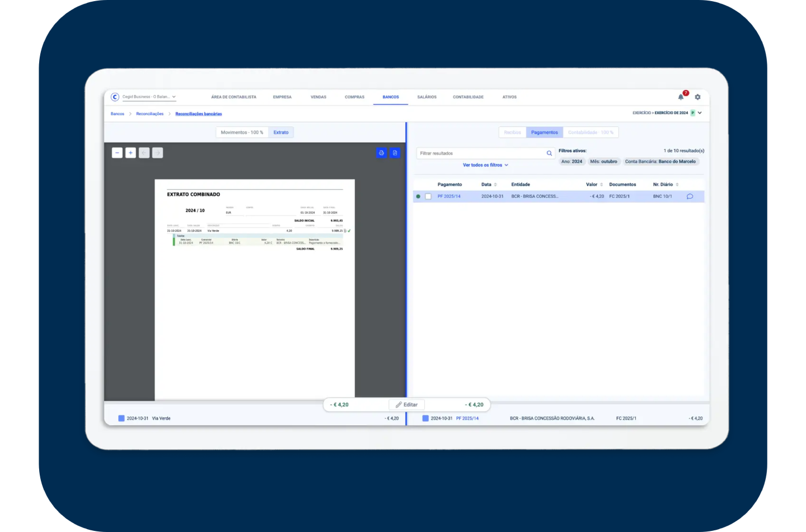The width and height of the screenshot is (806, 532).
Task: Click the search magnifier in filter box
Action: pyautogui.click(x=549, y=153)
